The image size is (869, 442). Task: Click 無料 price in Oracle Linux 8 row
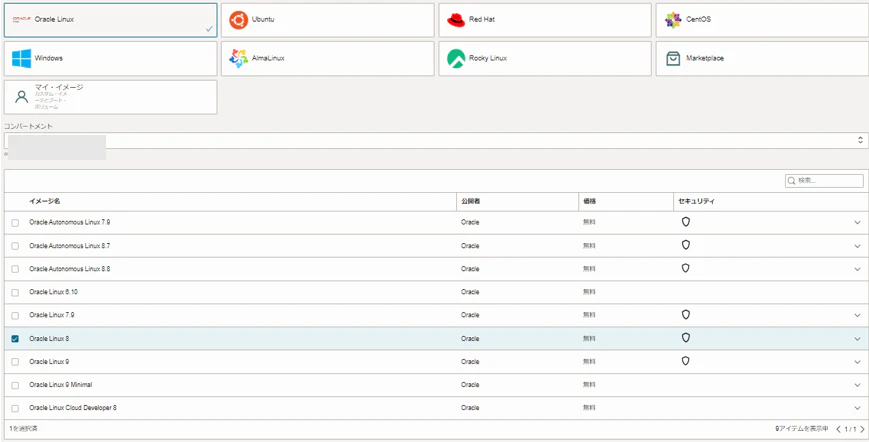pyautogui.click(x=589, y=338)
